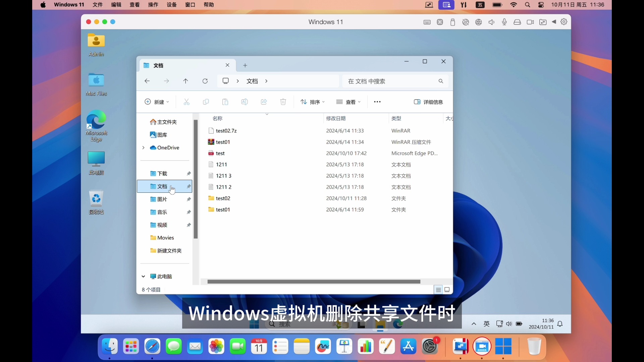Click the Rename icon in Explorer toolbar
The width and height of the screenshot is (644, 362).
(245, 102)
